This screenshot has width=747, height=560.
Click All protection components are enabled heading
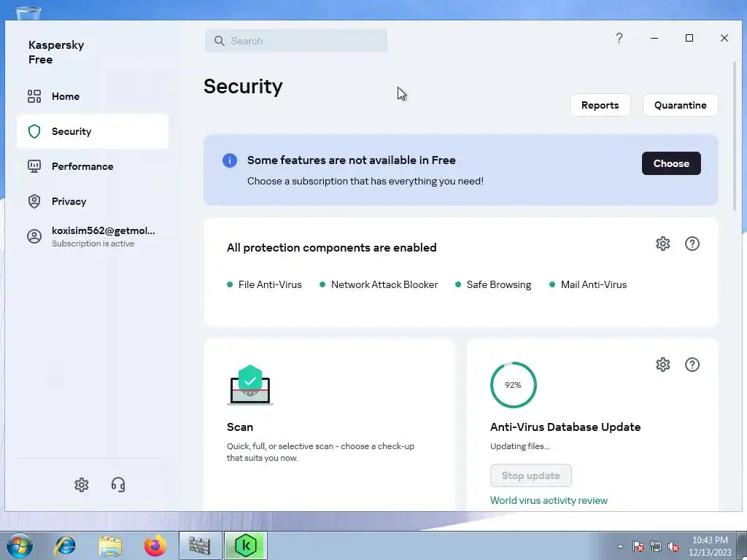[x=332, y=248]
